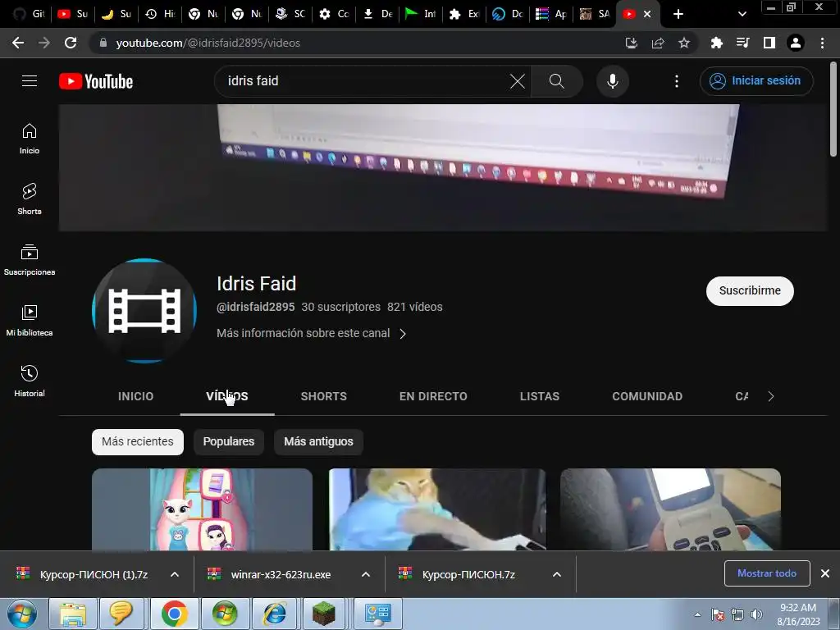Toggle the Chrome side panel icon
This screenshot has height=630, width=840.
[x=769, y=43]
